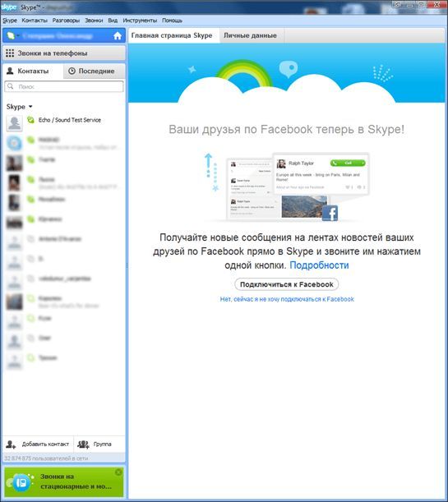The height and width of the screenshot is (502, 448).
Task: Click the clock icon on the Последние tab
Action: coord(72,71)
